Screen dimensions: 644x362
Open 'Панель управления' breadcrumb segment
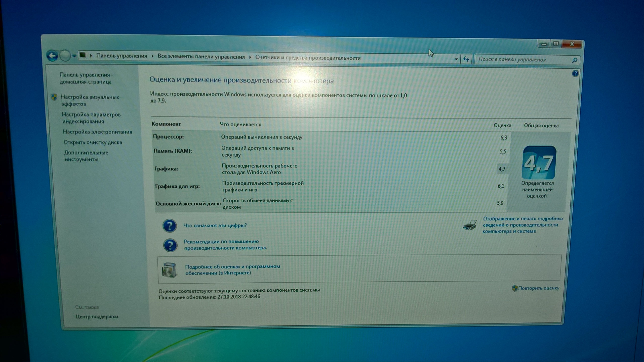121,56
